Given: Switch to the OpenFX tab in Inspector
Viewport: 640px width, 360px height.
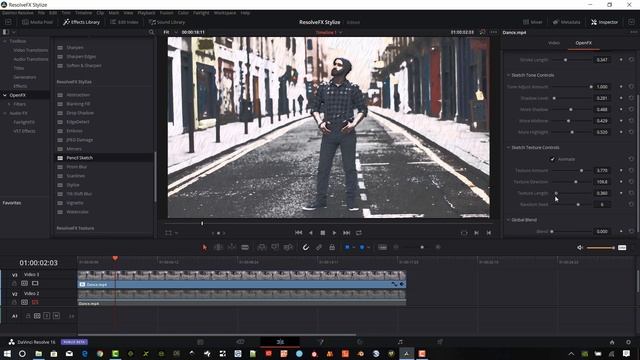Looking at the screenshot, I should point(583,43).
